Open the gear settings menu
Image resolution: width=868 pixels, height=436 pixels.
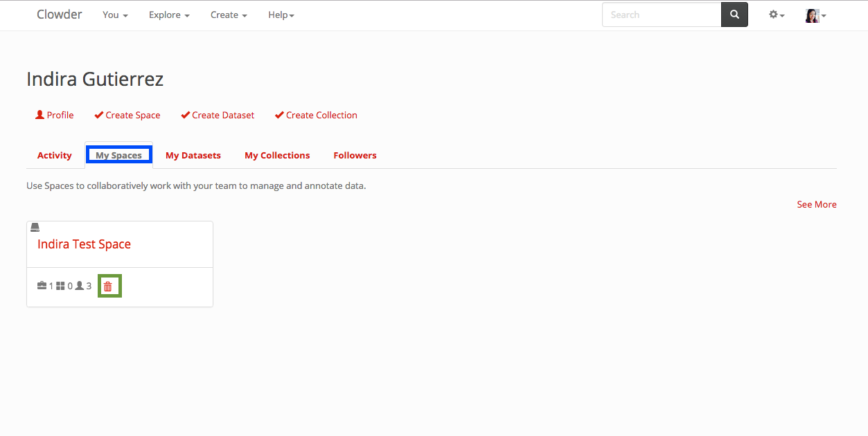click(x=776, y=15)
